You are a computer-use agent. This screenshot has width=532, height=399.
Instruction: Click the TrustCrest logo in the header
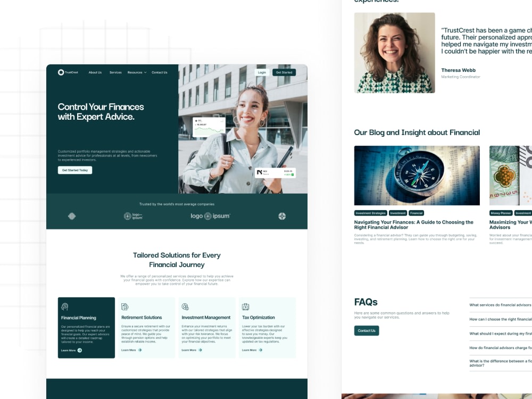(x=68, y=72)
